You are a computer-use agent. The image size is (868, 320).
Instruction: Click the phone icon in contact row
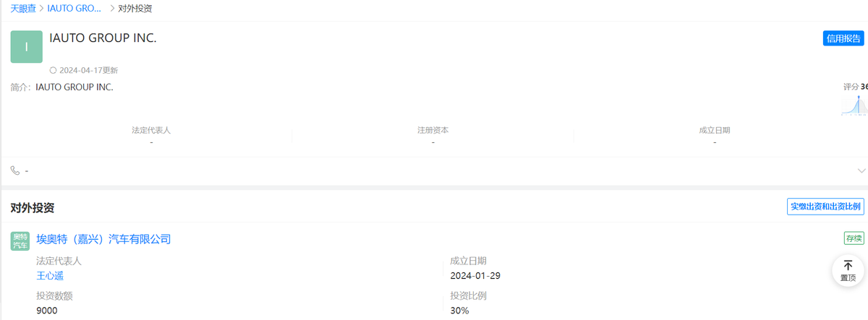coord(15,170)
